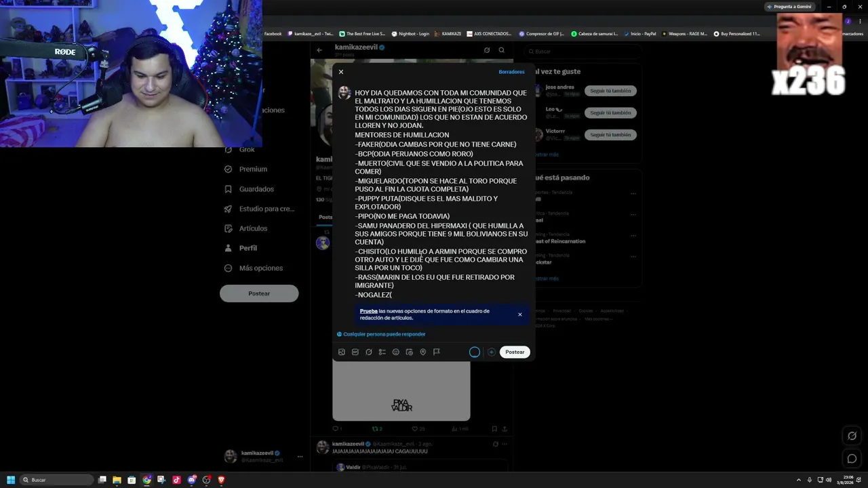Change who can reply: Cualquier persona puede responder
Screen dimensions: 868x488
[381, 334]
